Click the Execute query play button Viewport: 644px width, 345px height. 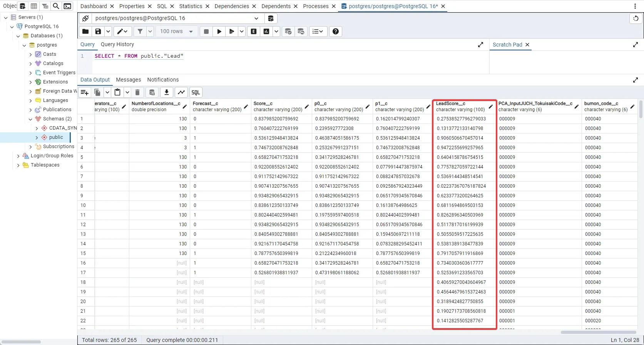click(219, 32)
